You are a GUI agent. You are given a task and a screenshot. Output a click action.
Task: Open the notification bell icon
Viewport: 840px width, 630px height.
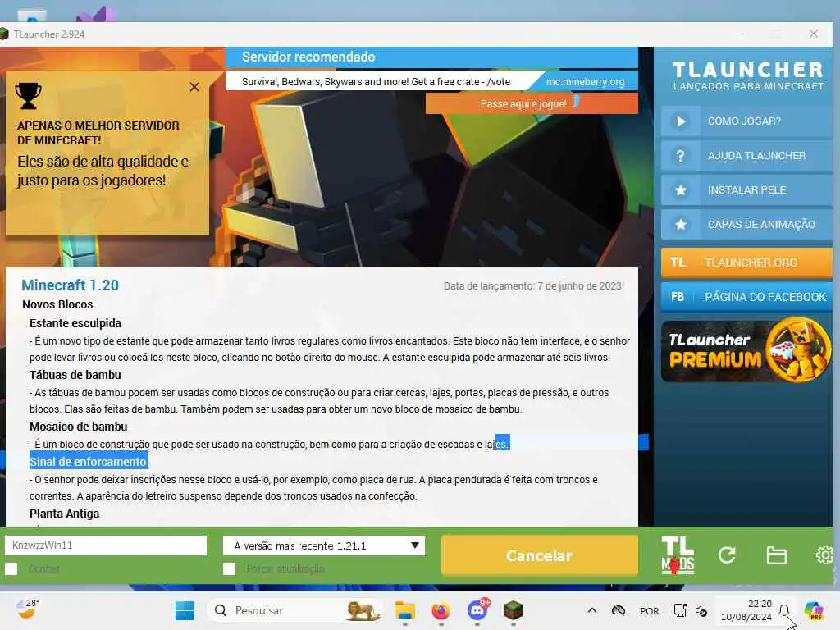tap(784, 610)
